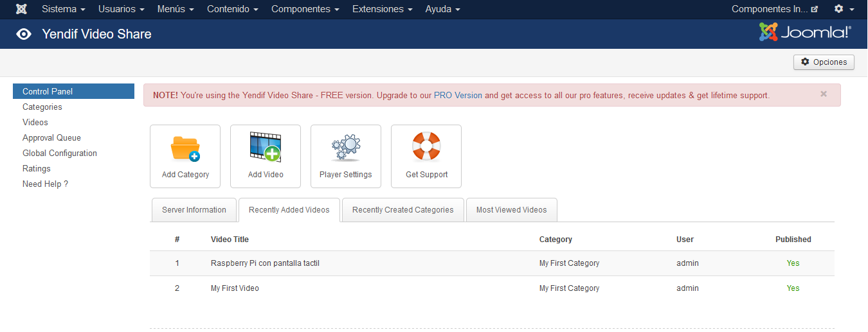Open Global Configuration from the sidebar
The height and width of the screenshot is (332, 868).
(60, 153)
